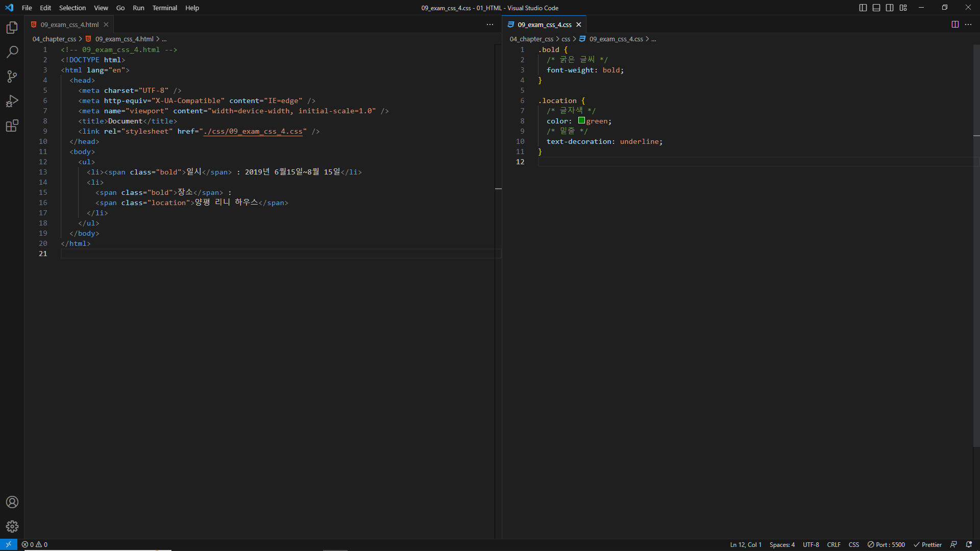Viewport: 980px width, 551px height.
Task: Open the Source Control view
Action: click(x=12, y=77)
